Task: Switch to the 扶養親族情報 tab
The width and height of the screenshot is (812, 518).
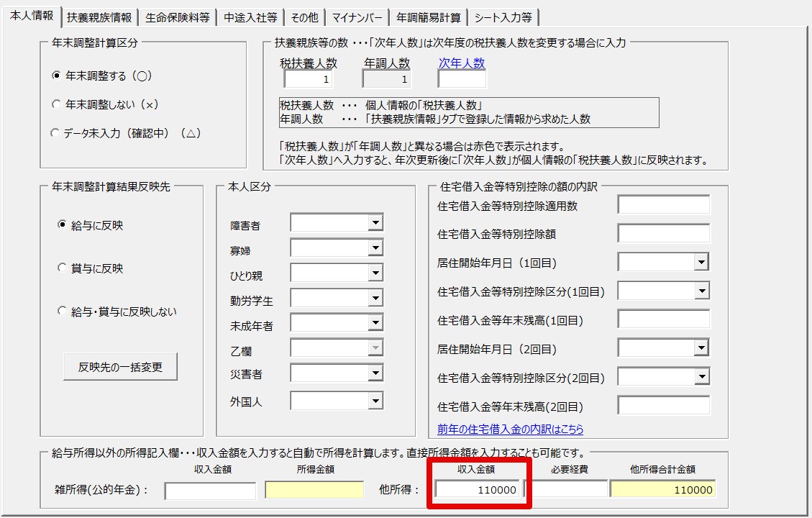Action: pos(99,18)
